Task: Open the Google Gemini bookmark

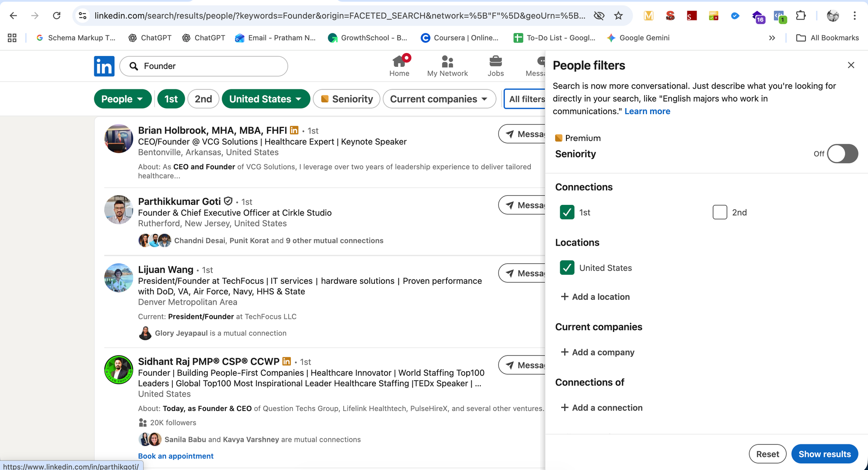Action: point(638,38)
